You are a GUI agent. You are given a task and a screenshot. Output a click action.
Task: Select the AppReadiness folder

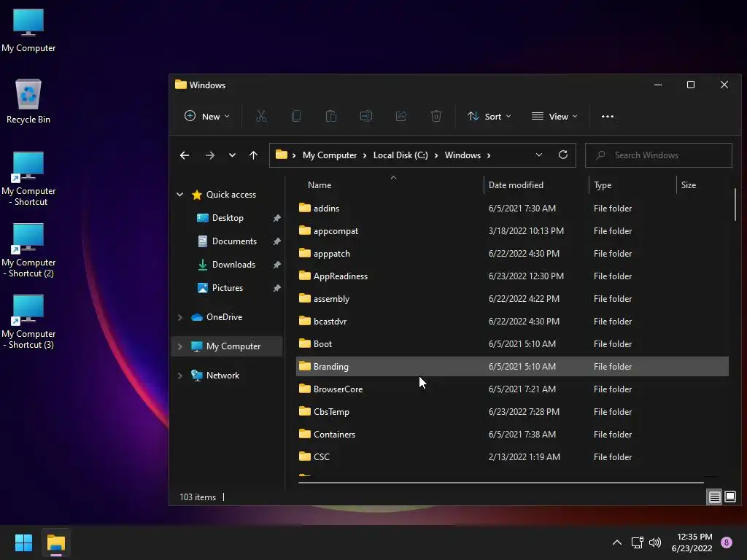coord(340,276)
